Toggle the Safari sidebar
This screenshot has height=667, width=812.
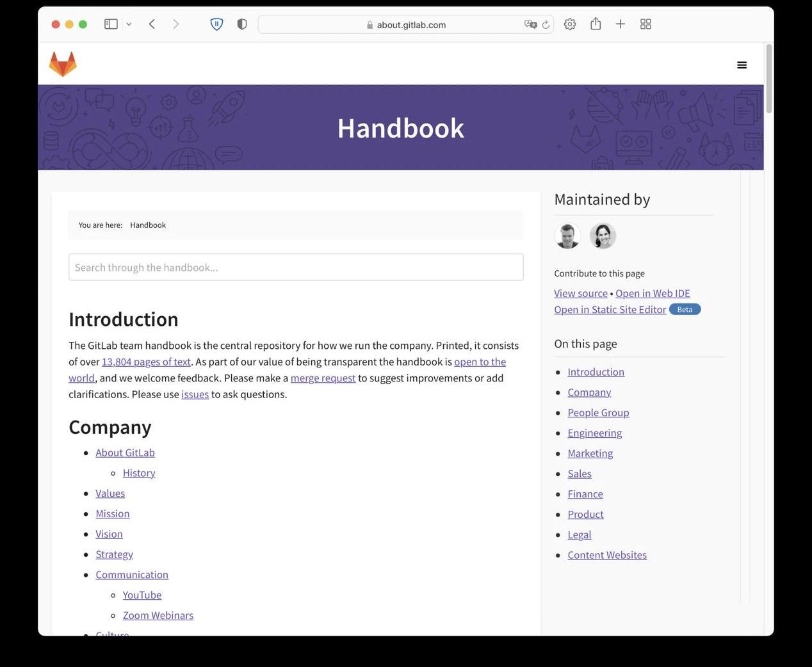(111, 24)
